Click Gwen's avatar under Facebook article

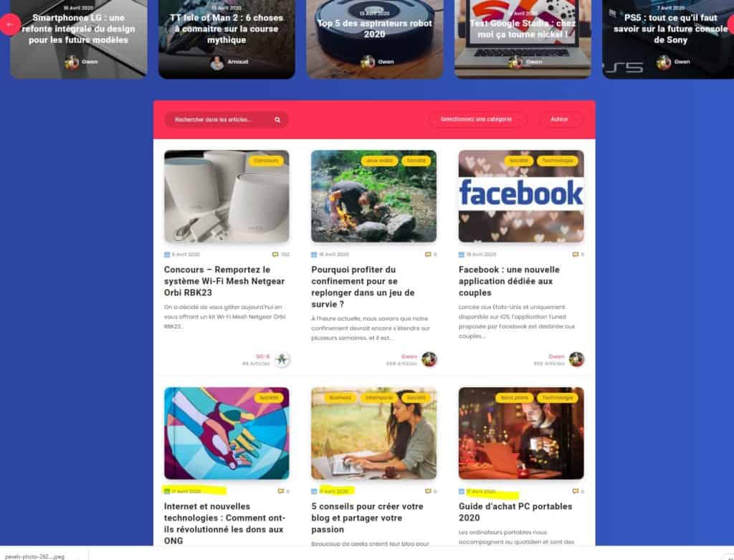pos(577,360)
